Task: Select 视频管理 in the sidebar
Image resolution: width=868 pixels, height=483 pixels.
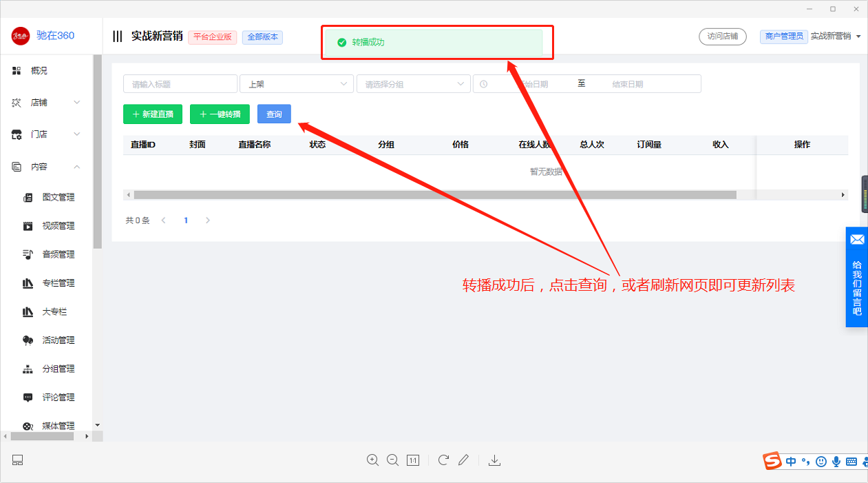Action: click(59, 226)
